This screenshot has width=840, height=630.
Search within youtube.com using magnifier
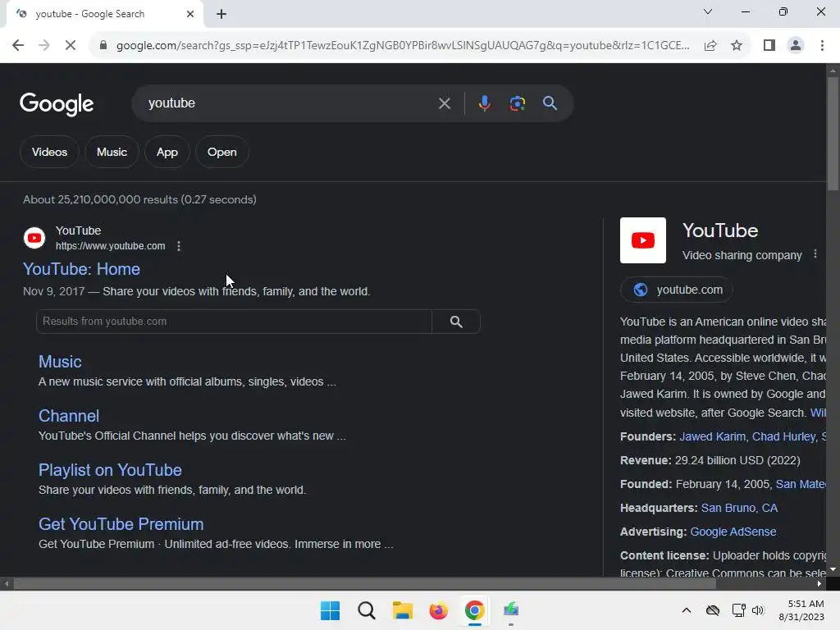tap(456, 322)
